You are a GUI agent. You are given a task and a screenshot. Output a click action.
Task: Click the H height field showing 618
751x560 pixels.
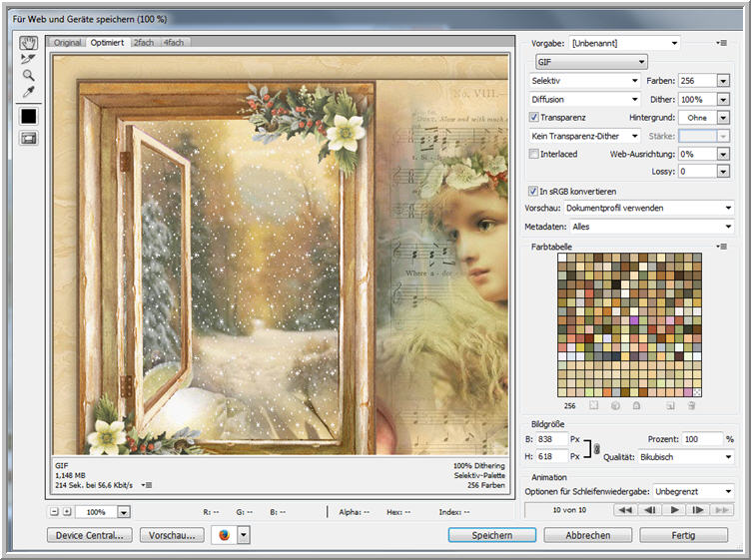[x=551, y=456]
